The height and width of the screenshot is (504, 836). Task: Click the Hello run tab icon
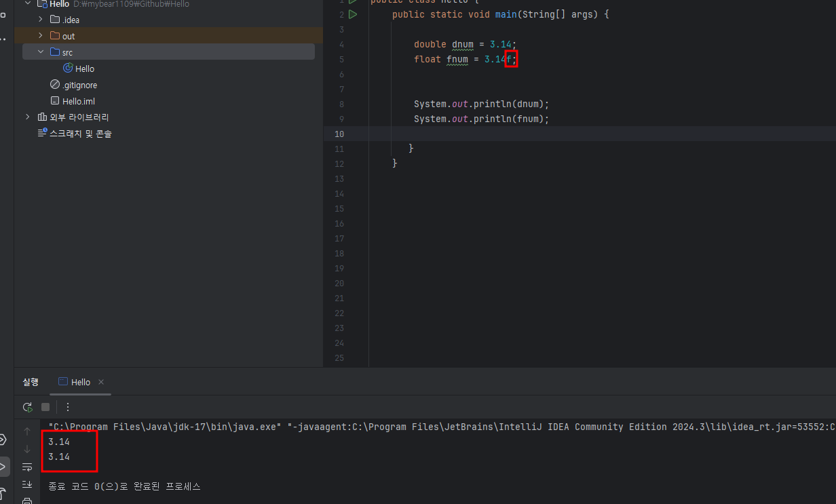tap(63, 382)
